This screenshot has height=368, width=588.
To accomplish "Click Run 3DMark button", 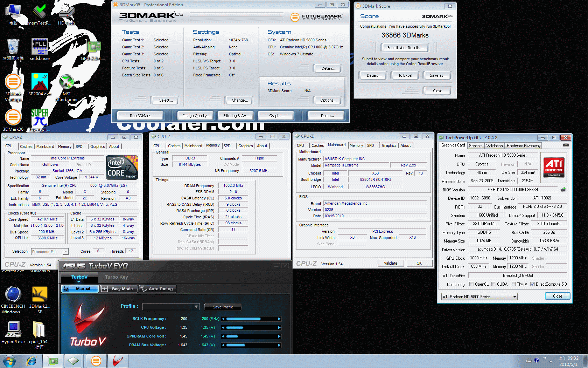I will [x=140, y=116].
